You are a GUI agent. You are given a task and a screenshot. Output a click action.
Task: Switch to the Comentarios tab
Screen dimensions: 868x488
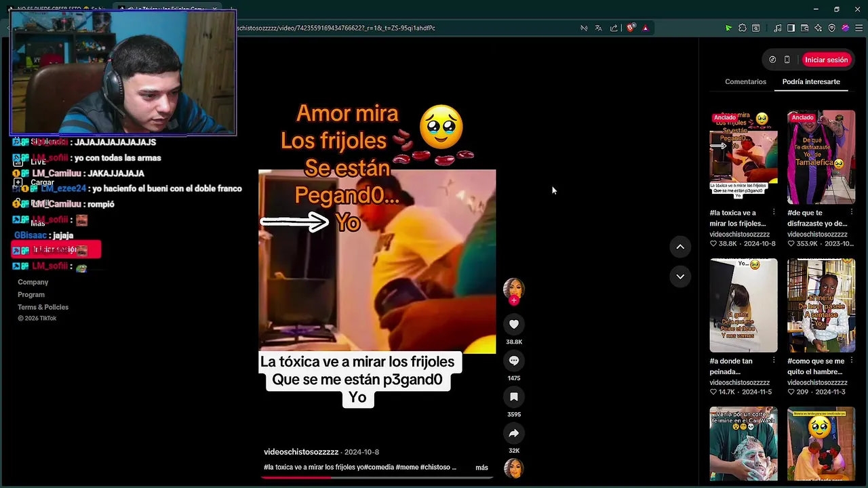745,81
